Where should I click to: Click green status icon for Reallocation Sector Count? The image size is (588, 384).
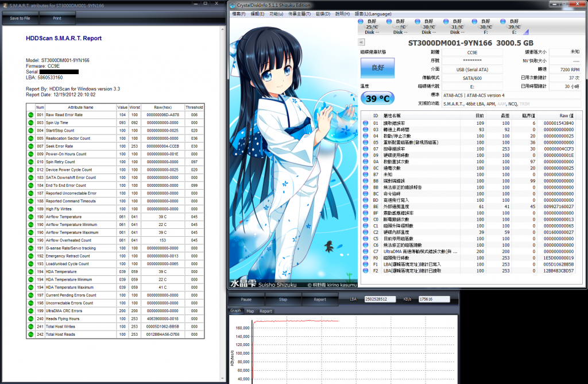[31, 139]
